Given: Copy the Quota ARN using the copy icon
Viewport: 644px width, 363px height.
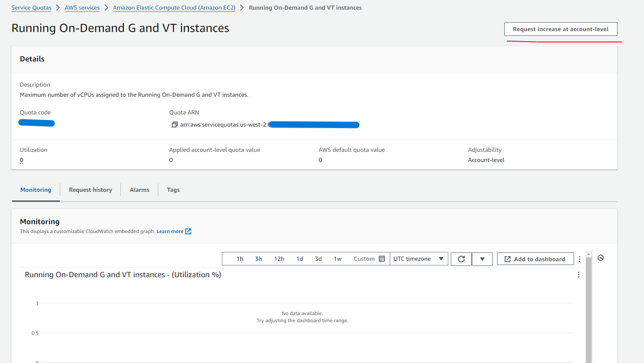Looking at the screenshot, I should tap(174, 125).
